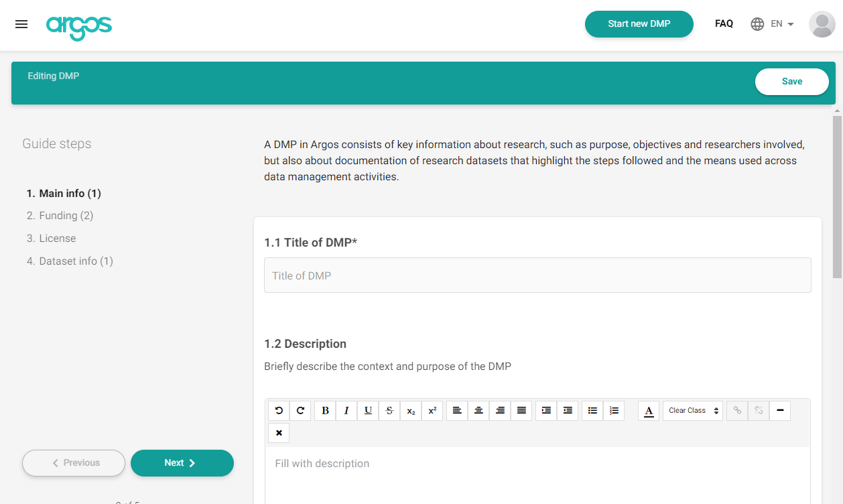Select the superscript formatting icon
Viewport: 843px width, 504px height.
point(432,410)
